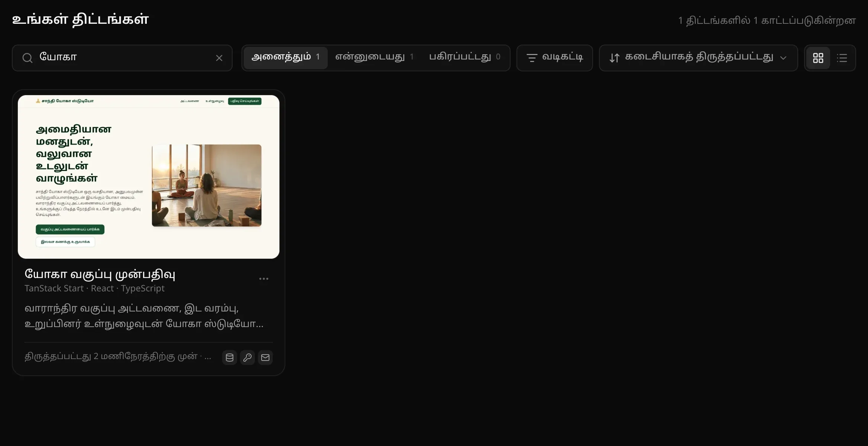This screenshot has height=446, width=868.
Task: Open the three-dot menu on யோகா project card
Action: (264, 279)
